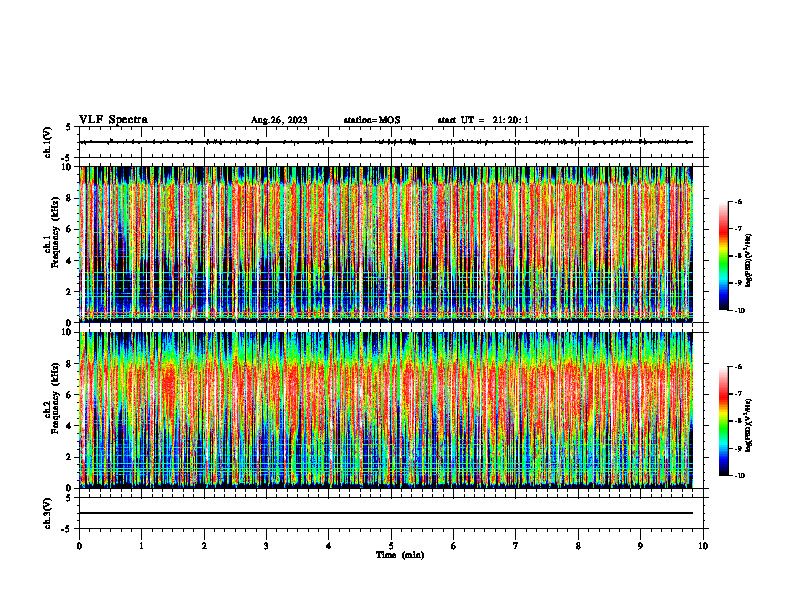The height and width of the screenshot is (612, 792).
Task: Click the time axis tick label "4"
Action: click(x=329, y=546)
